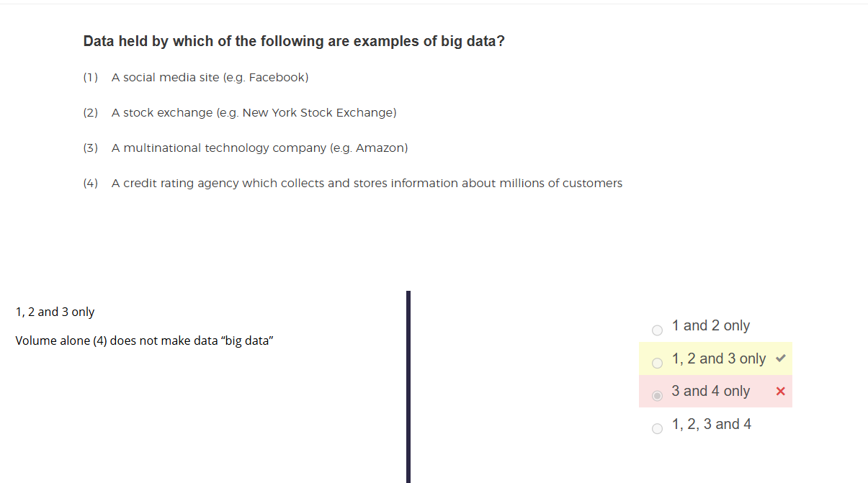This screenshot has width=868, height=483.
Task: Click the green checkmark icon on the correct answer
Action: click(x=781, y=358)
